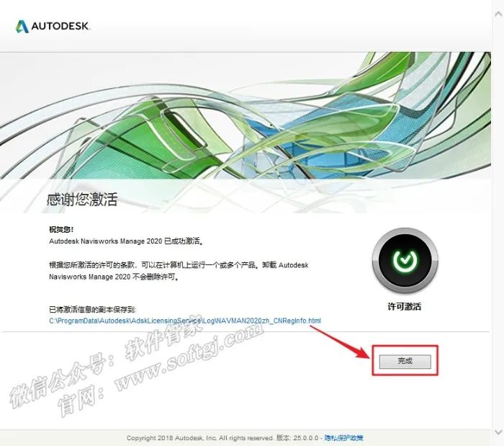The image size is (504, 446).
Task: Click the vertical scrollbar track
Action: [x=498, y=223]
